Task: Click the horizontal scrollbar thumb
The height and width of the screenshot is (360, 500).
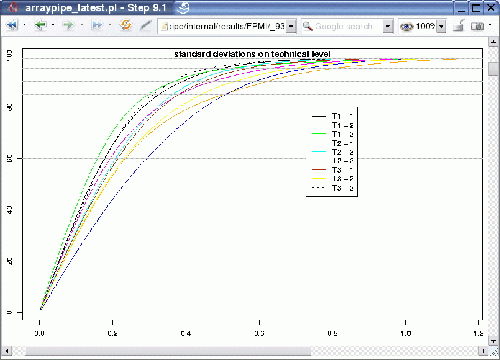Action: (168, 351)
